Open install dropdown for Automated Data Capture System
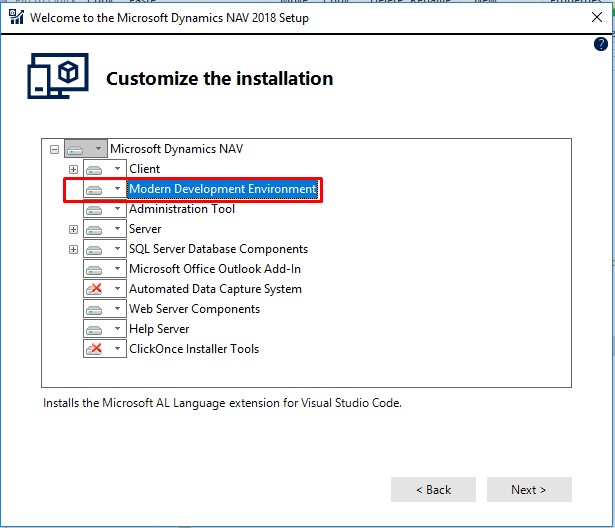This screenshot has width=615, height=528. [x=105, y=289]
